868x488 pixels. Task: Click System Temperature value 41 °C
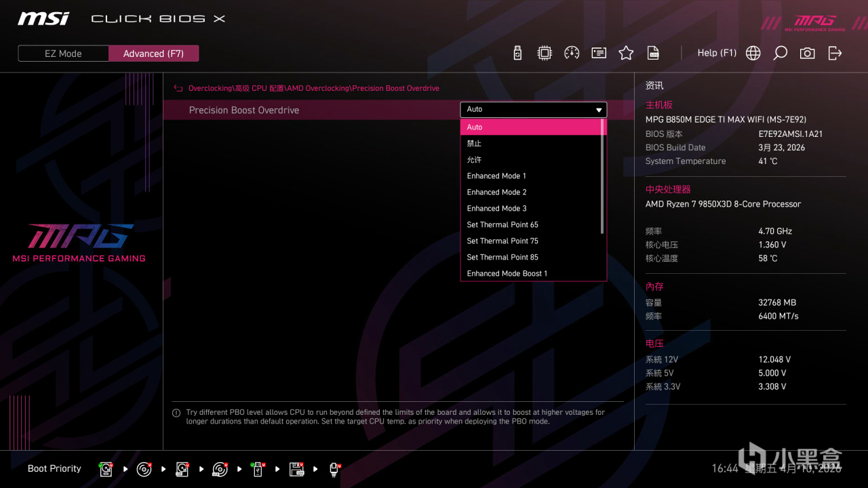[x=768, y=161]
